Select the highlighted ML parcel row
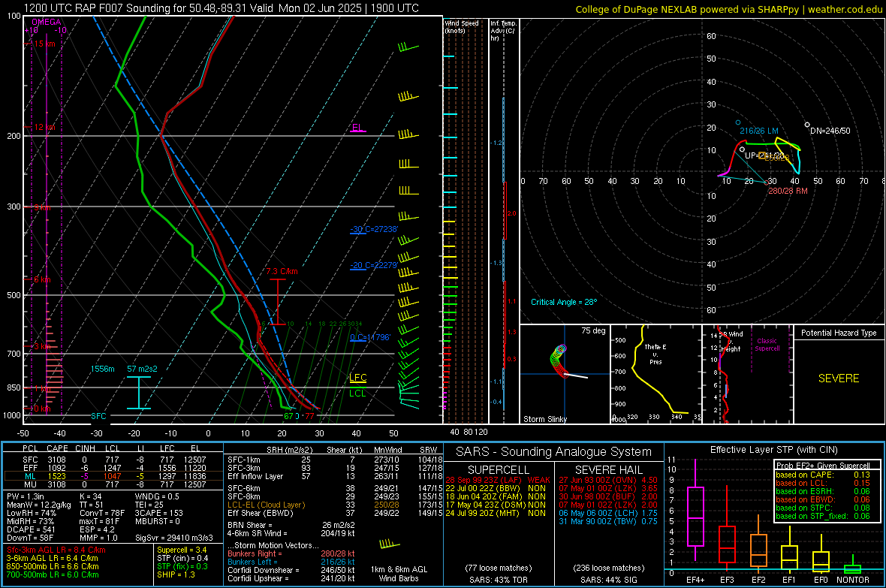 [113, 476]
